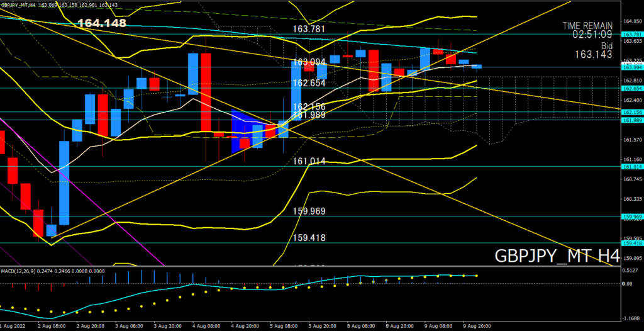
Task: Click the 161.014 level label inside the chart
Action: coord(309,161)
